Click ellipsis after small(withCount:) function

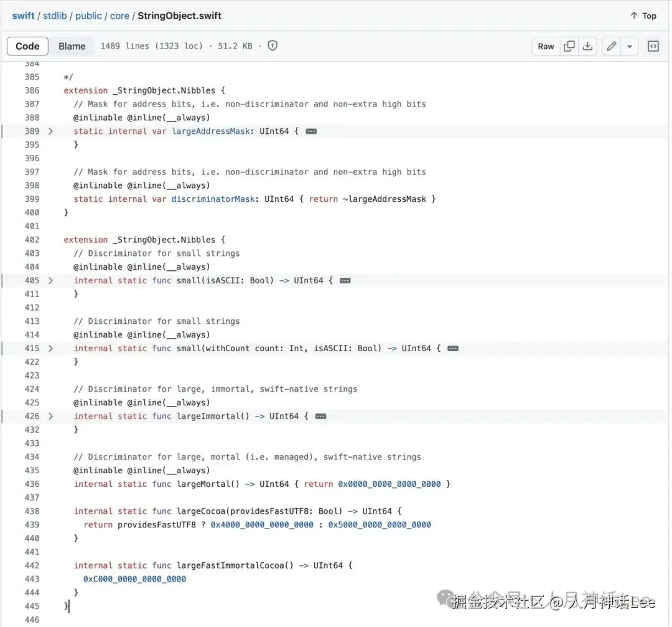tap(453, 348)
